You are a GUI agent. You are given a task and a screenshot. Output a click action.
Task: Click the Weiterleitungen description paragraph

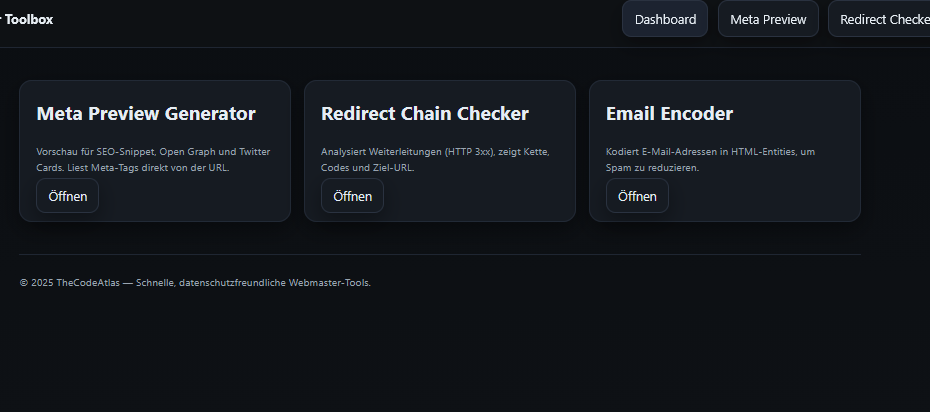coord(435,159)
